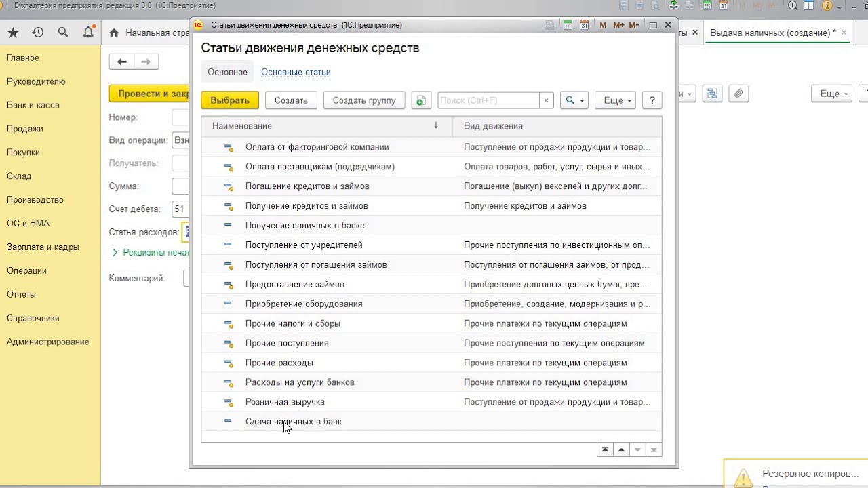Select the Прочие налоги и сборы row
Image resolution: width=868 pixels, height=488 pixels.
click(x=431, y=323)
